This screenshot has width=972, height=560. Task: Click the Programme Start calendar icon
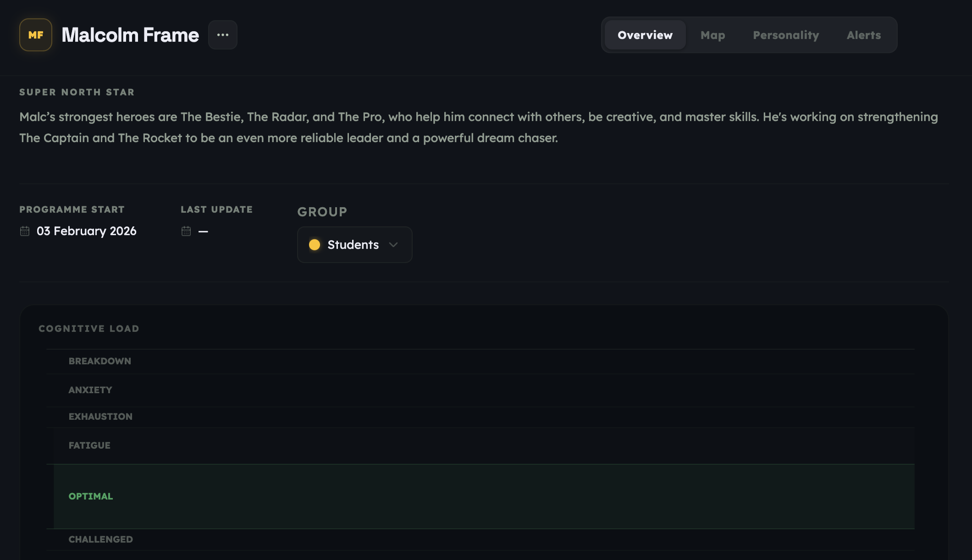tap(24, 231)
